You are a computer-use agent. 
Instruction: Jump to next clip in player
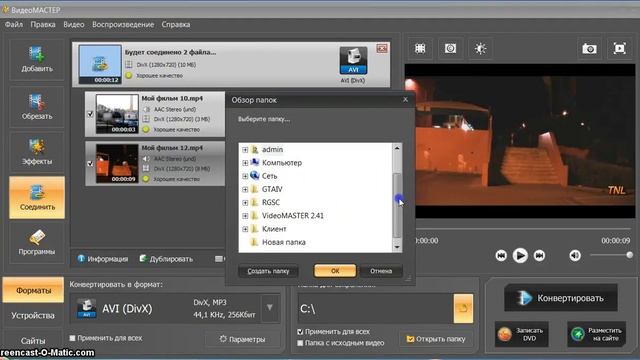539,256
